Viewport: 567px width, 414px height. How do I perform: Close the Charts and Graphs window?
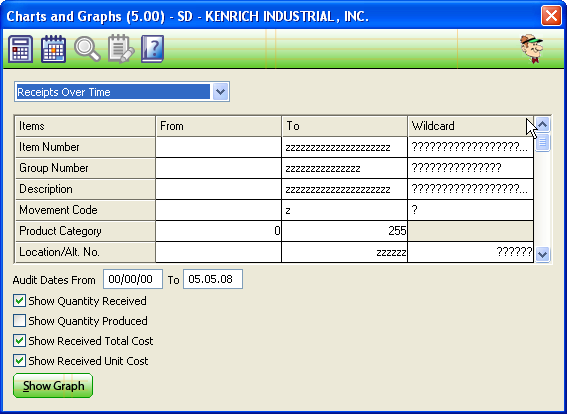click(551, 16)
